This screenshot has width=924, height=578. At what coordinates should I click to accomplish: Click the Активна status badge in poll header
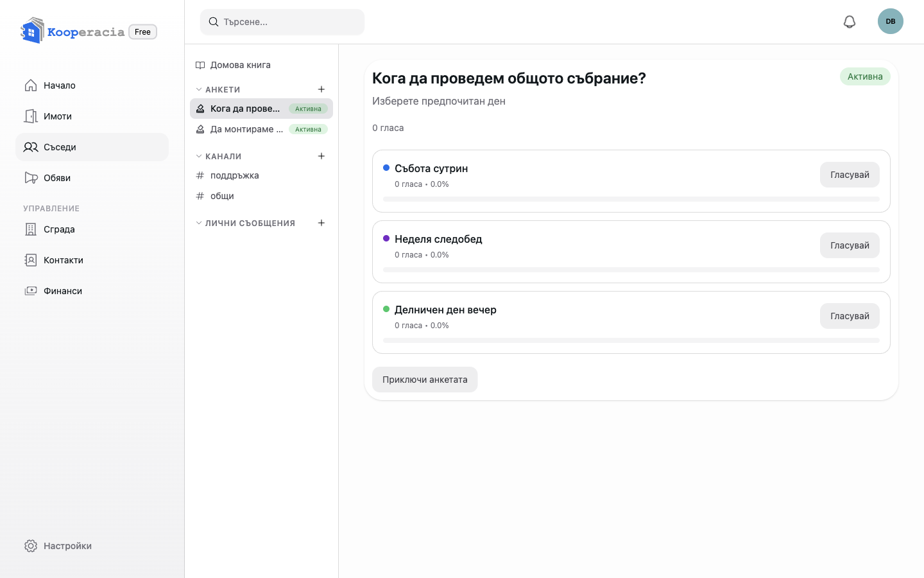865,76
